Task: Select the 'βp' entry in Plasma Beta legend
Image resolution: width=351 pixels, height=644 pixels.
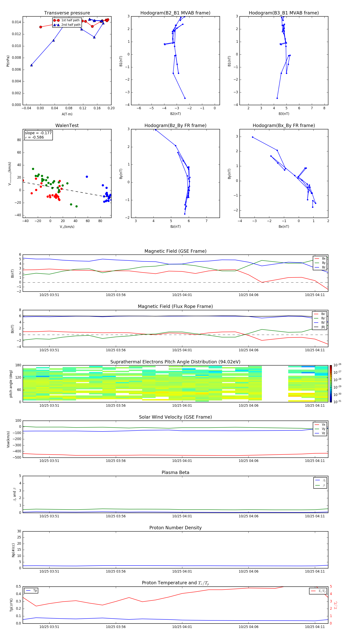Action: click(x=321, y=480)
